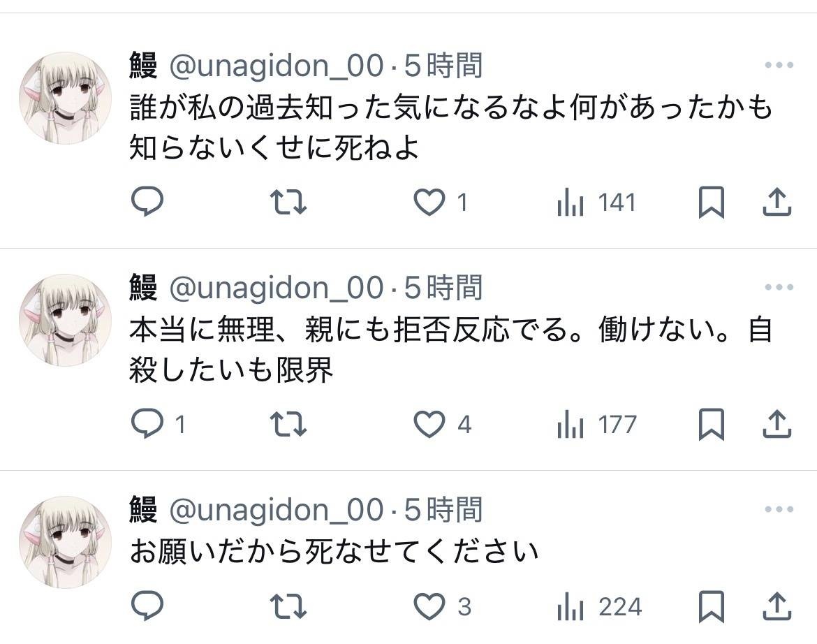Reply to the first tweet
The height and width of the screenshot is (644, 817).
tap(147, 202)
